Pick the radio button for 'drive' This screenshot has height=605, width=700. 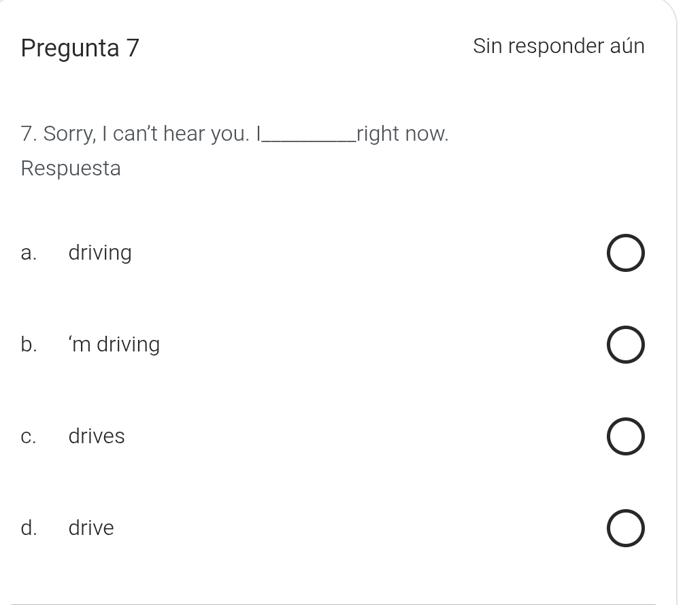[x=625, y=528]
